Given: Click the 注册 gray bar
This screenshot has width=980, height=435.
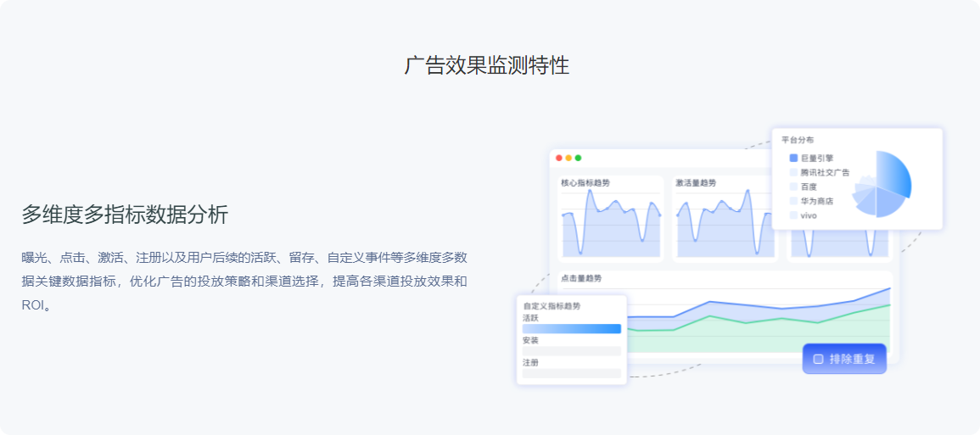Looking at the screenshot, I should [x=572, y=373].
